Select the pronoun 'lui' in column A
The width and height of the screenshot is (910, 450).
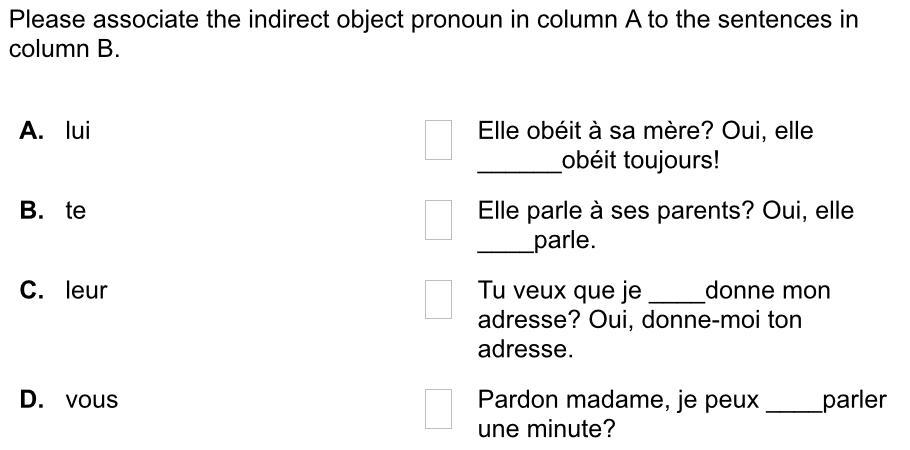tap(78, 131)
